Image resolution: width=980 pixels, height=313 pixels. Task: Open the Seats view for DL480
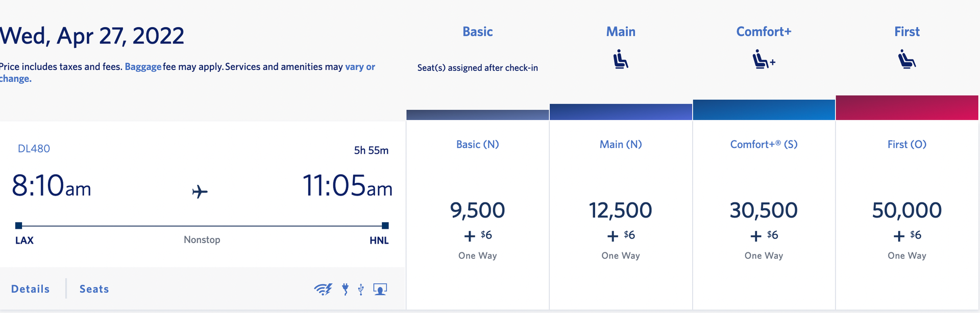94,289
